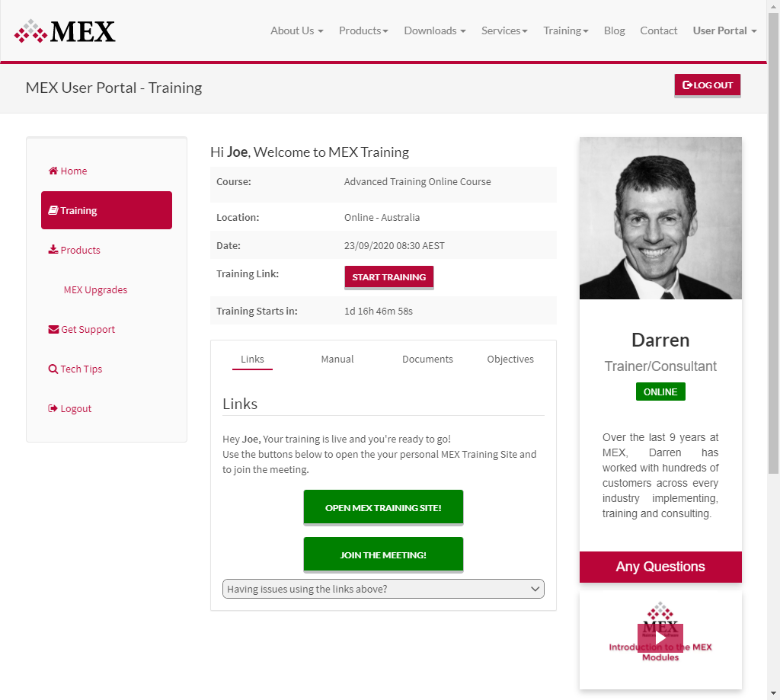Click the LOG OUT button at top right
Image resolution: width=780 pixels, height=700 pixels.
point(708,85)
